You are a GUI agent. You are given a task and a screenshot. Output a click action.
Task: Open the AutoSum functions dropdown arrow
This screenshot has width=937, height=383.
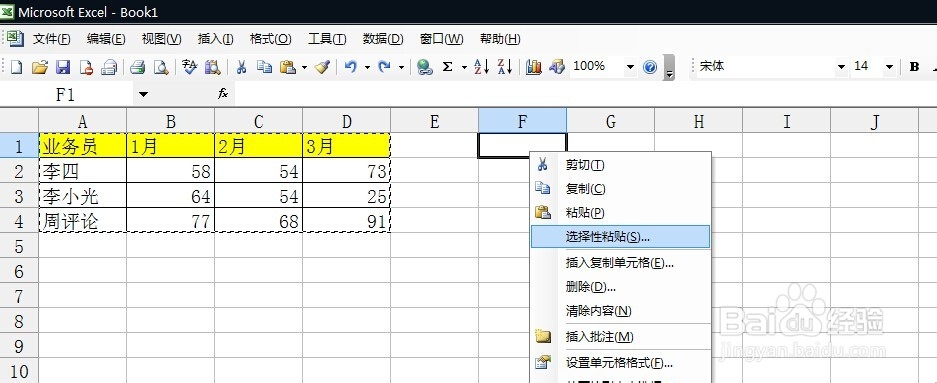pos(464,68)
